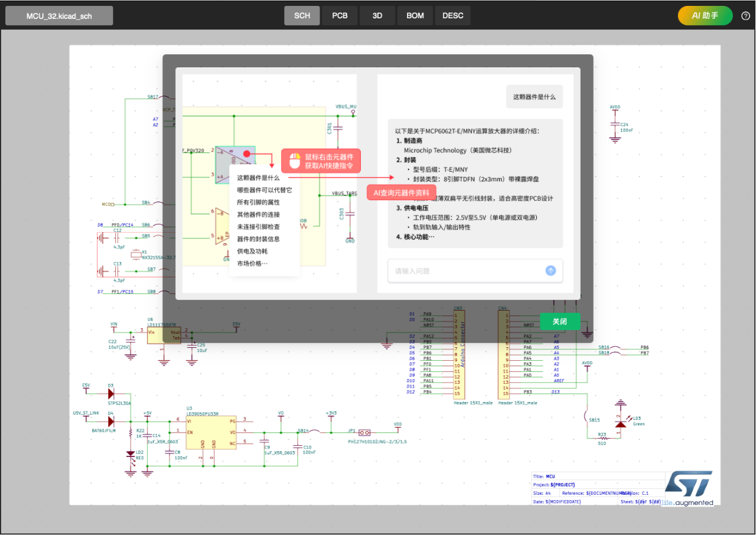Select menu entry 这颗器件是什么
The image size is (756, 535).
click(259, 178)
